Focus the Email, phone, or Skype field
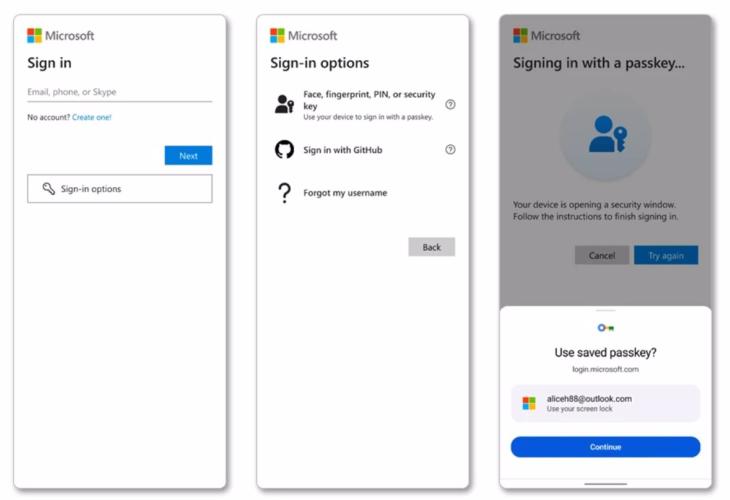This screenshot has height=500, width=730. 120,92
